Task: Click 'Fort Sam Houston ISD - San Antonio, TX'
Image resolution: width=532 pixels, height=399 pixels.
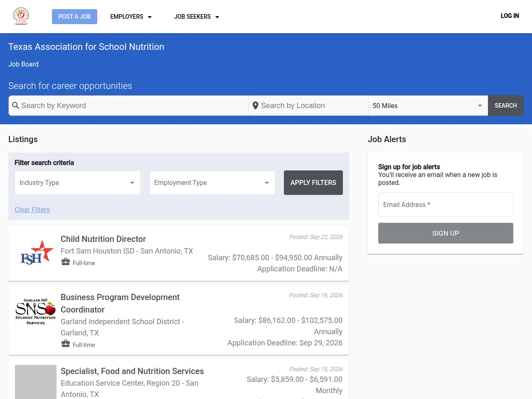Action: 127,251
